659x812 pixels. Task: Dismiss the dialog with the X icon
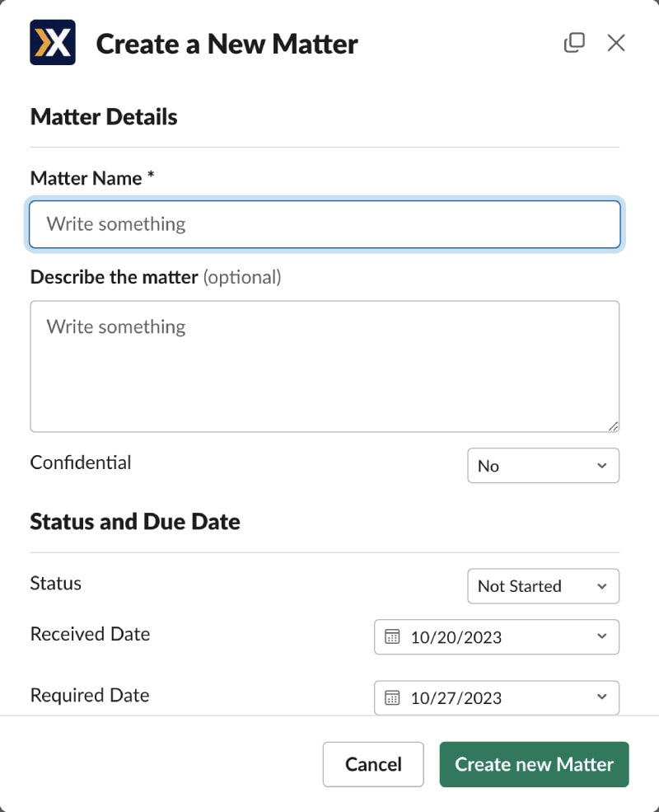point(616,43)
